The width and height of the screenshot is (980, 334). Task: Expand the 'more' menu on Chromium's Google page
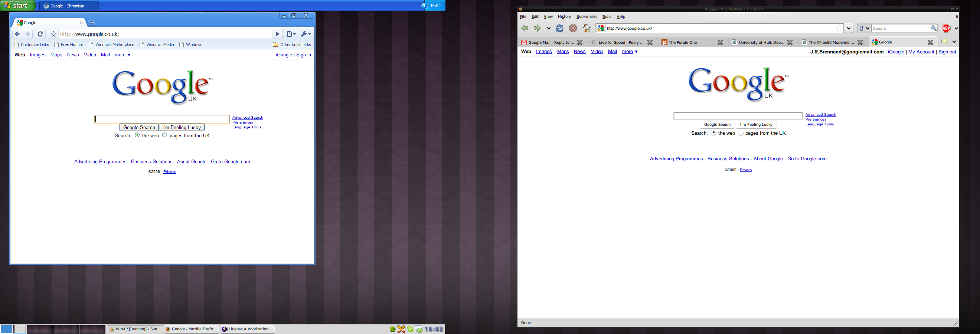click(122, 55)
